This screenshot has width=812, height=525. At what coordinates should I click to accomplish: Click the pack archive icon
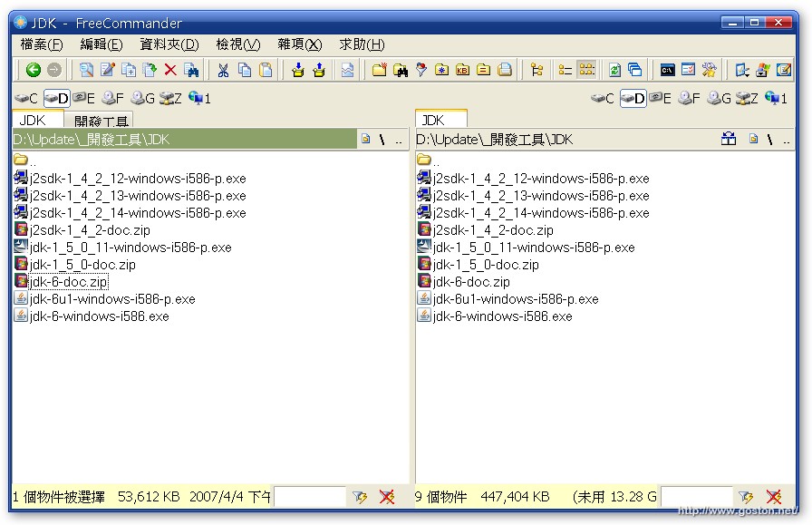coord(298,70)
